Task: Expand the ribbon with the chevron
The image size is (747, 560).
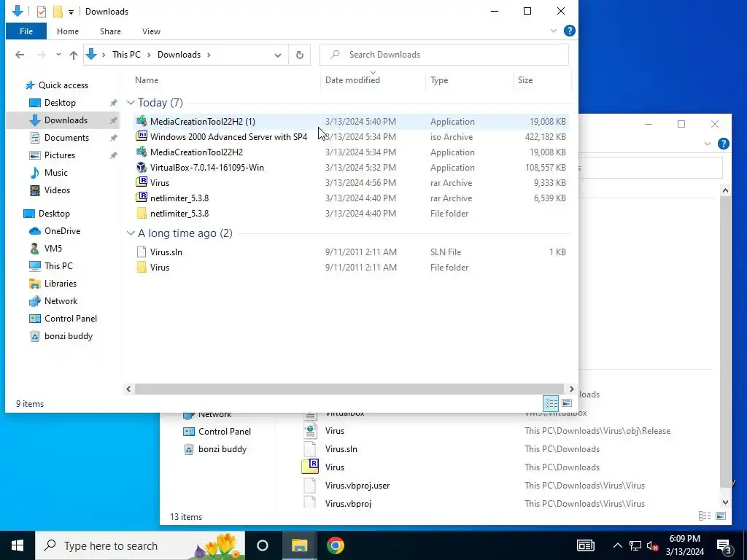Action: (554, 31)
